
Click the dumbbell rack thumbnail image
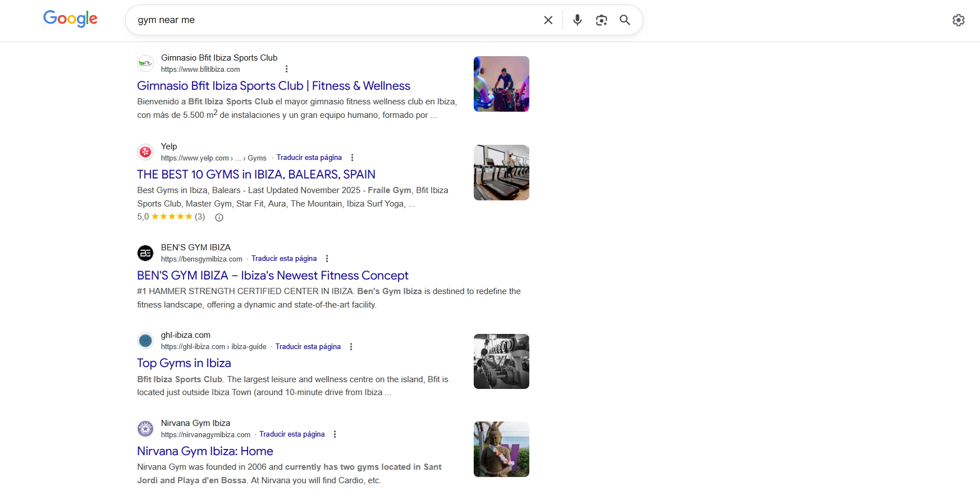tap(501, 361)
